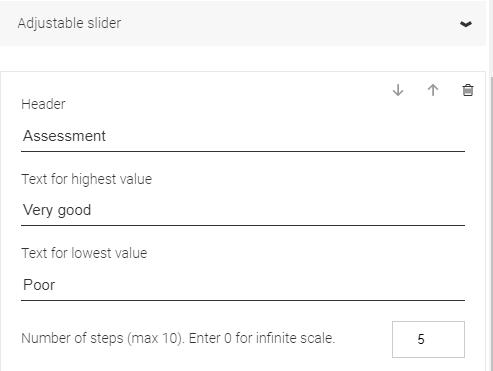Focus the Very good text field
This screenshot has height=371, width=493.
click(243, 210)
